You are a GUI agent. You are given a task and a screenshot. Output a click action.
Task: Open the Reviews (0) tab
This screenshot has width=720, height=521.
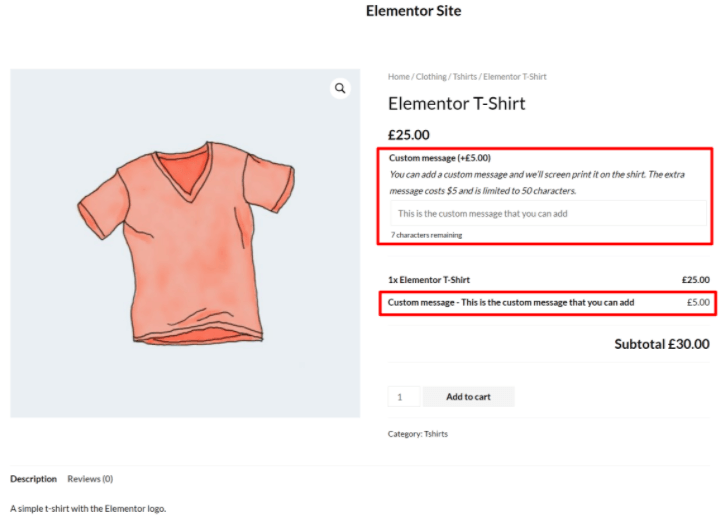tap(90, 479)
